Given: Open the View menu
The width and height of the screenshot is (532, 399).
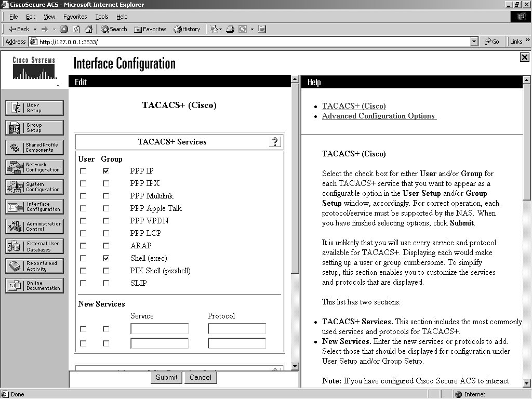Looking at the screenshot, I should tap(49, 17).
